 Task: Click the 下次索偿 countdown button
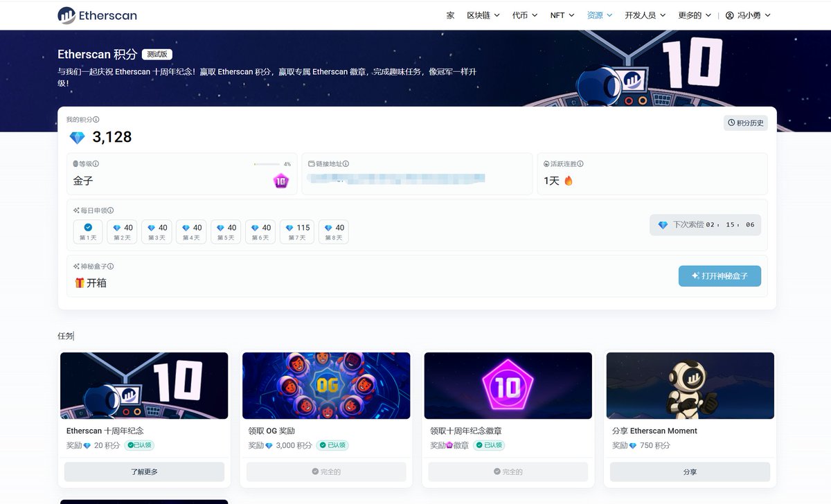coord(705,225)
